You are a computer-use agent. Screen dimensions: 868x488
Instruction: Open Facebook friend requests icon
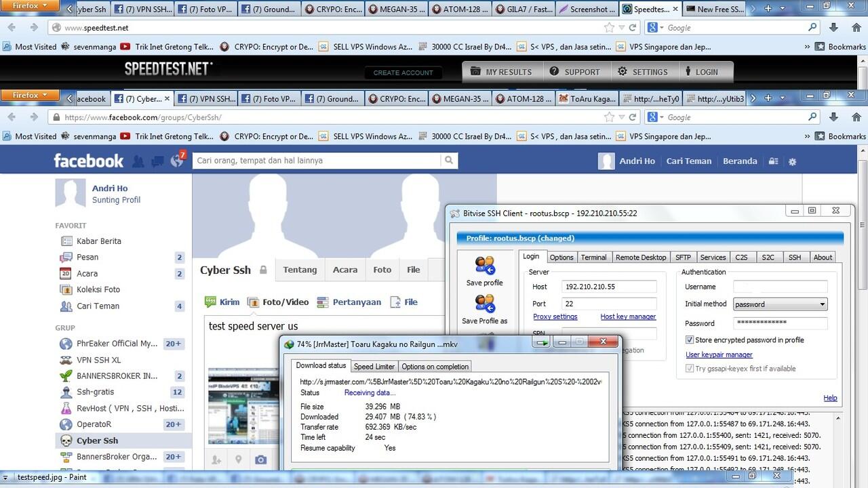(x=138, y=161)
